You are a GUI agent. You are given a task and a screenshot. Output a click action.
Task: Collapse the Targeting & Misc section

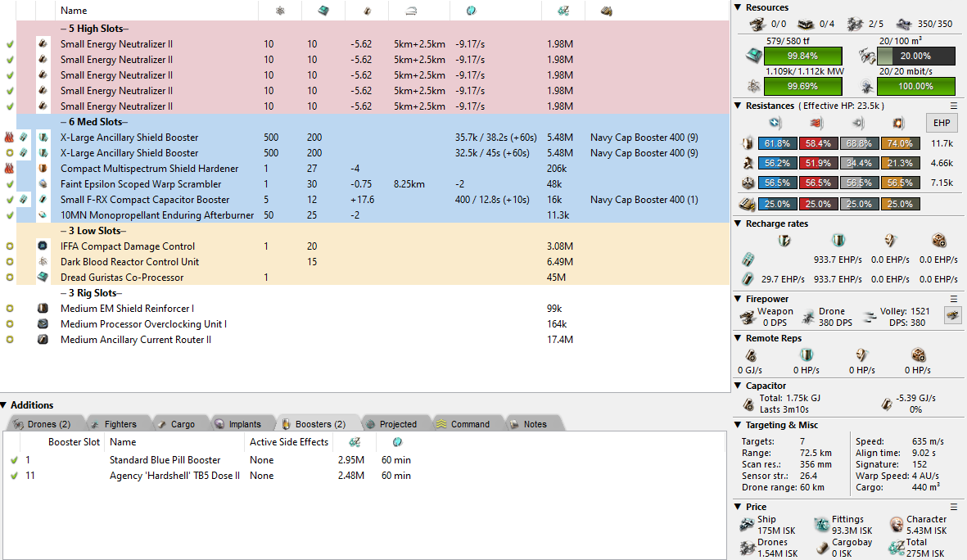coord(738,425)
